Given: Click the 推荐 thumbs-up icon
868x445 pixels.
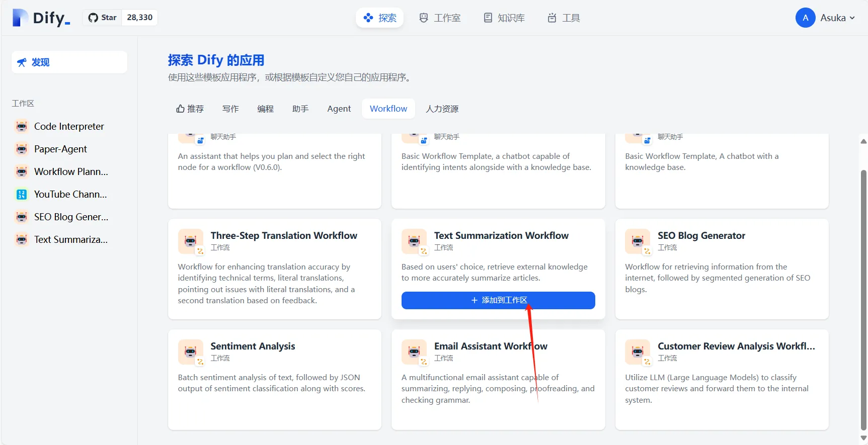Looking at the screenshot, I should 180,109.
